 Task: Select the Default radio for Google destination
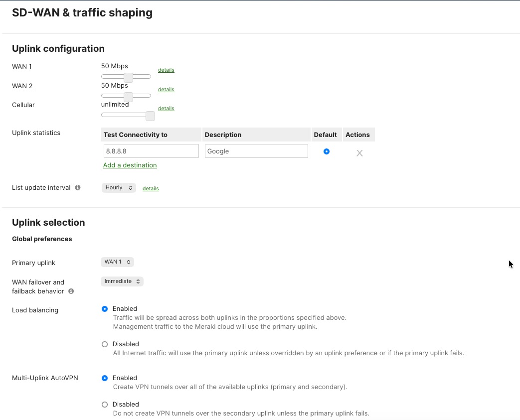coord(327,151)
